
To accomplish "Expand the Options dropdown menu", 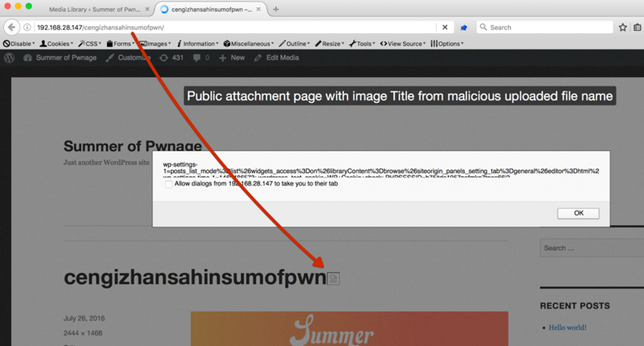I will tap(447, 43).
